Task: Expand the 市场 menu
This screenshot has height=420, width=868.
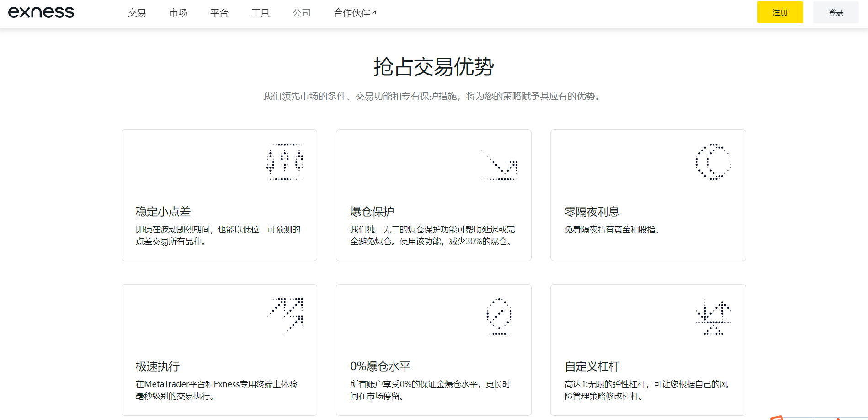Action: pos(178,13)
